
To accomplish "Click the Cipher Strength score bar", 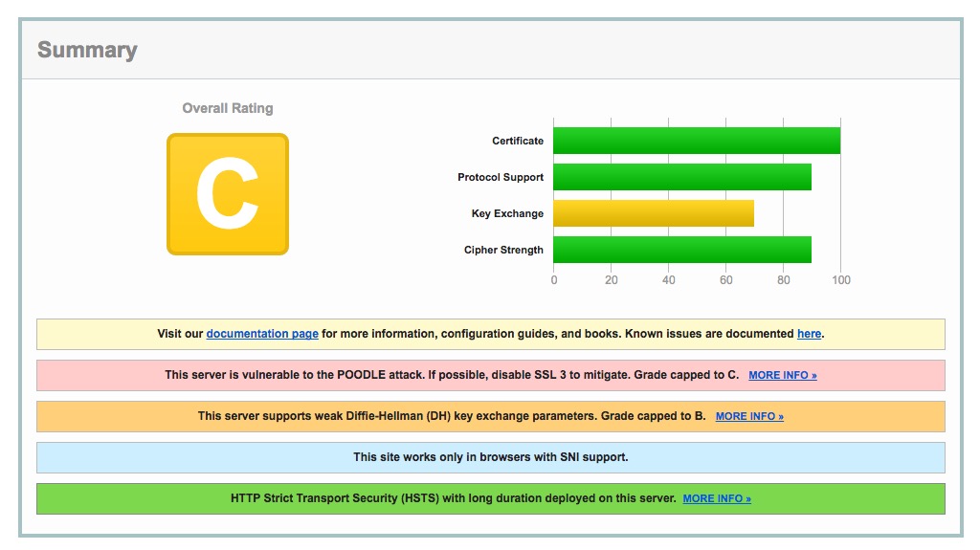I will tap(682, 250).
